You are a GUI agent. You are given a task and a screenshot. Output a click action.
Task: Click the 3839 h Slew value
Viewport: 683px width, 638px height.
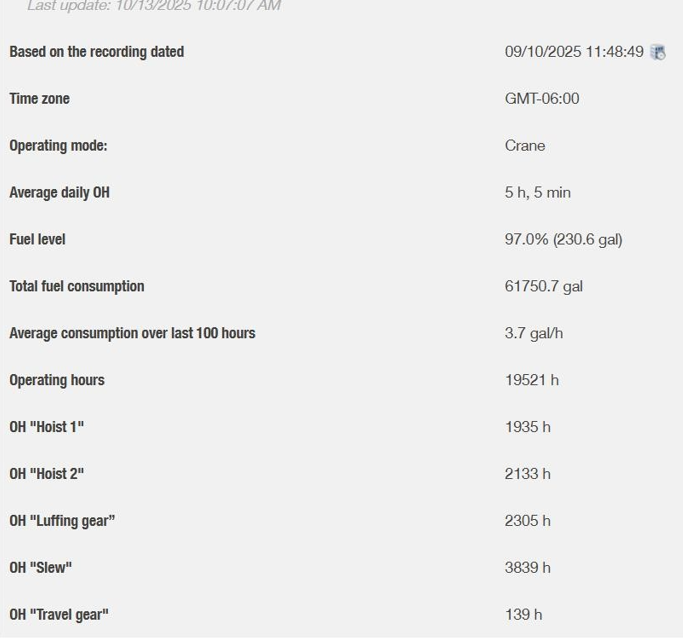[x=527, y=568]
